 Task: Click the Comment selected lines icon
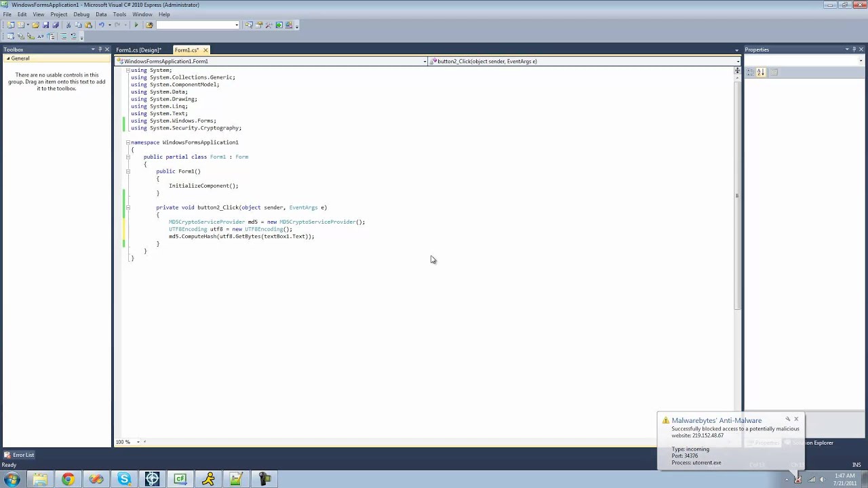pyautogui.click(x=64, y=36)
